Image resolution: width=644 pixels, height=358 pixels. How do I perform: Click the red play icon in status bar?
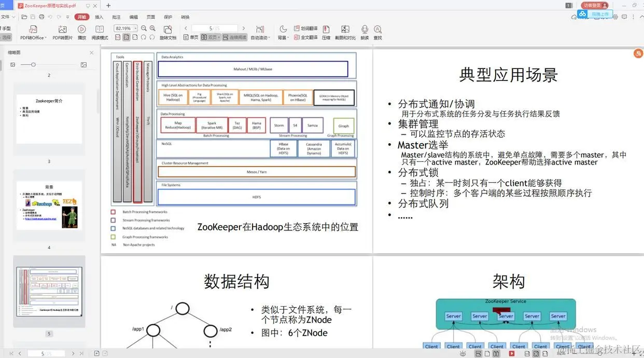point(512,353)
